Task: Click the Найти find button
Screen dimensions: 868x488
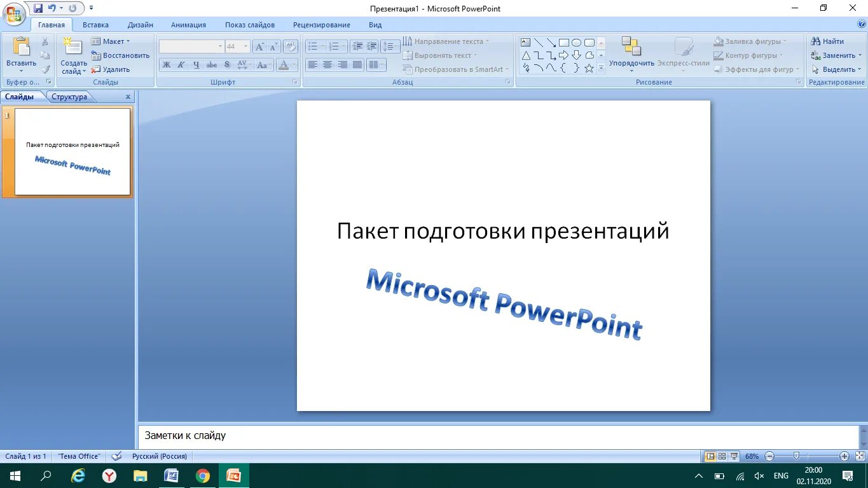Action: (827, 41)
